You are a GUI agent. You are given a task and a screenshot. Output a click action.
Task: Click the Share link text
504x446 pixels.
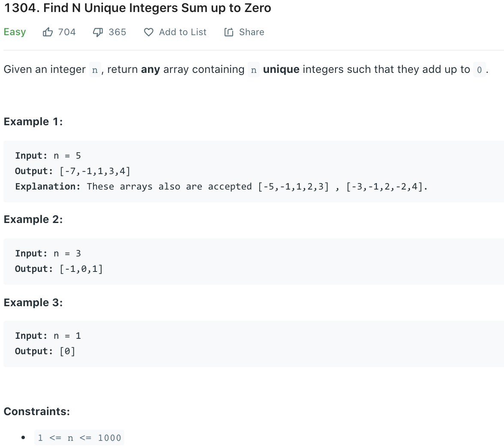(x=252, y=32)
